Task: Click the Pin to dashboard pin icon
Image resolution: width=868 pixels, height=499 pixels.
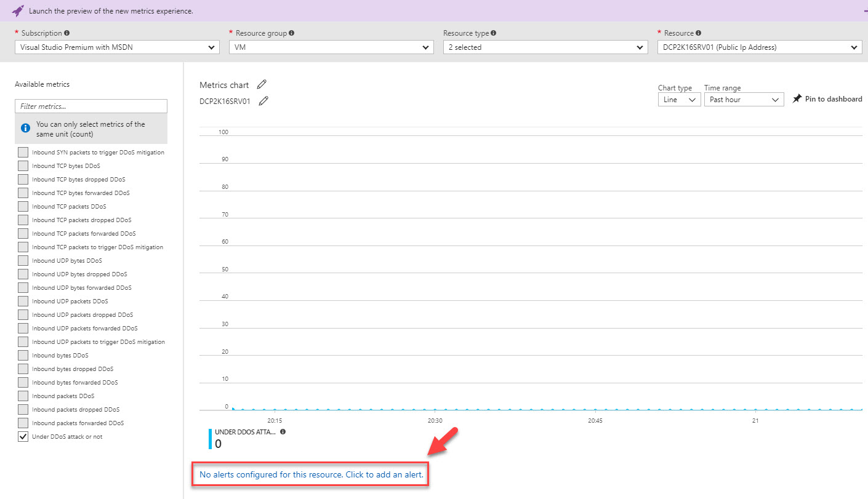Action: (797, 99)
